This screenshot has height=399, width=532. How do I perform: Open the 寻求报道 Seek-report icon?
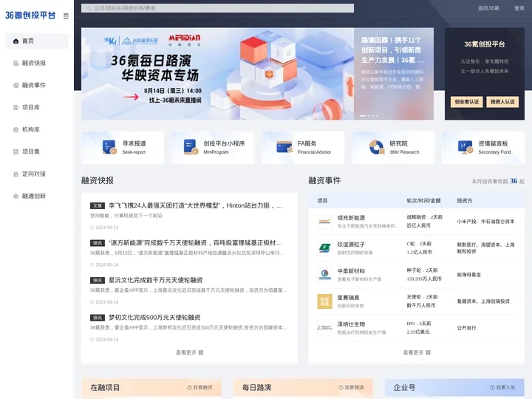109,148
